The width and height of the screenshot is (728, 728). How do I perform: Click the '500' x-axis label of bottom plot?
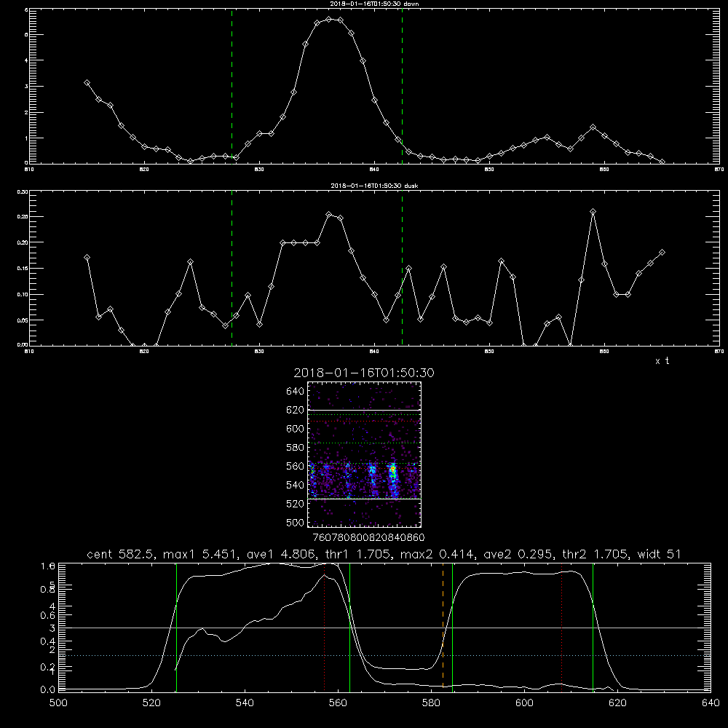pyautogui.click(x=58, y=703)
